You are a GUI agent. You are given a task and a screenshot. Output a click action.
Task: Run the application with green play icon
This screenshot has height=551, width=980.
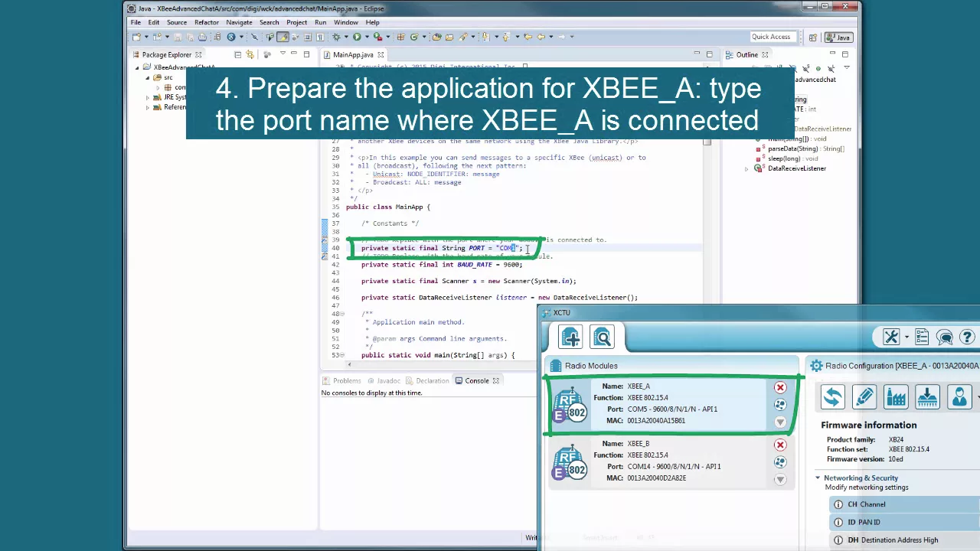click(x=357, y=37)
